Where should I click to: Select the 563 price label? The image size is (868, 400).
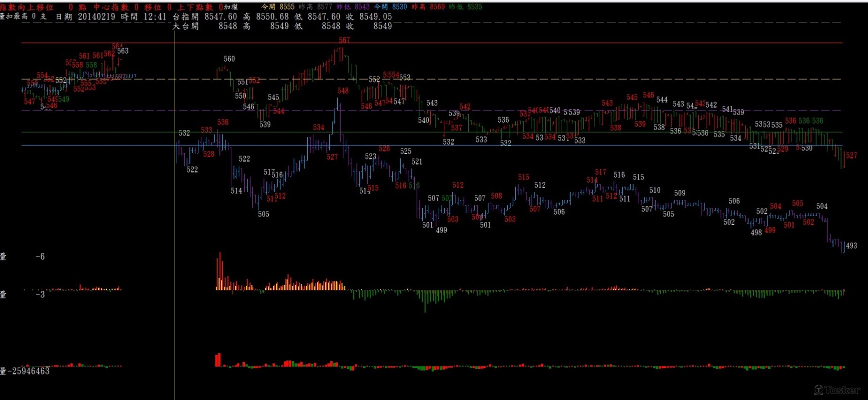[123, 51]
